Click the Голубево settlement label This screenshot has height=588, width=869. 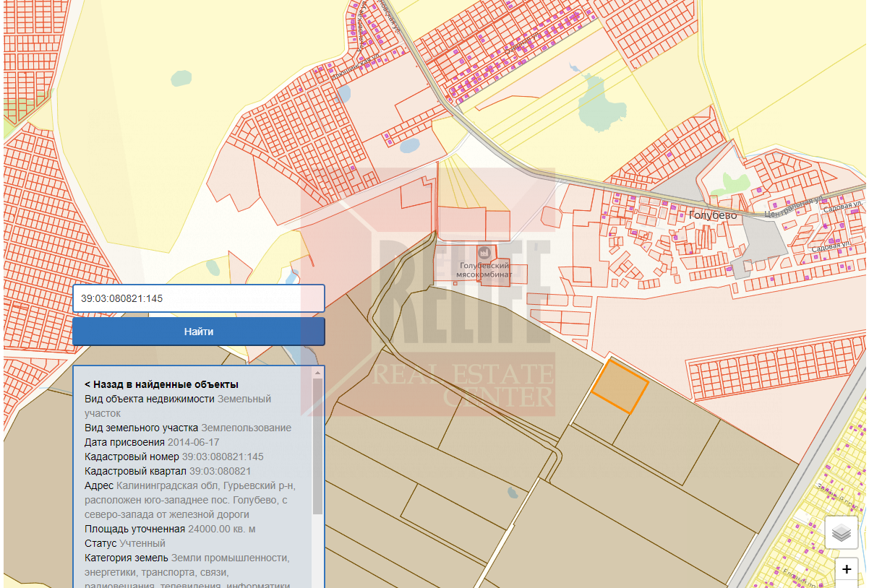click(x=713, y=215)
